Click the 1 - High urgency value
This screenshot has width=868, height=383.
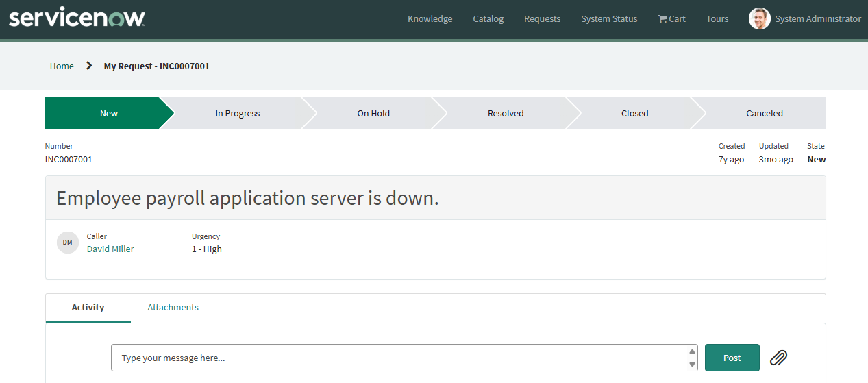207,249
